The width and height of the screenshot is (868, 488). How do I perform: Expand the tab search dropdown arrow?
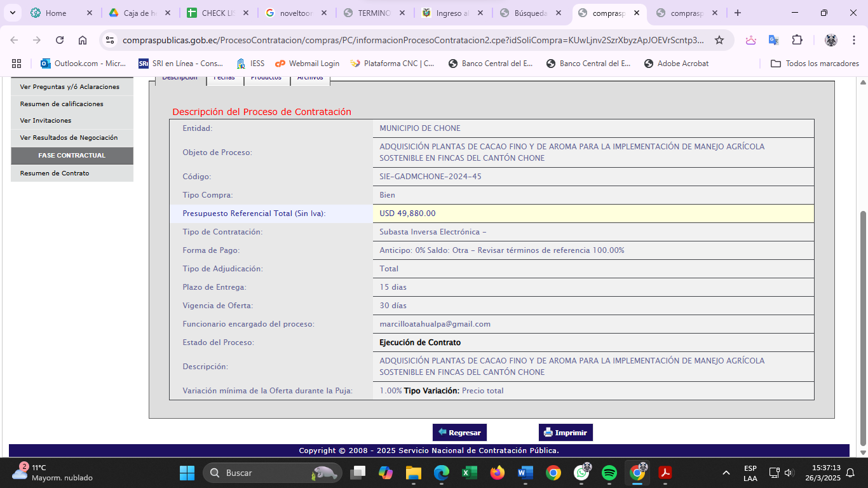tap(12, 13)
